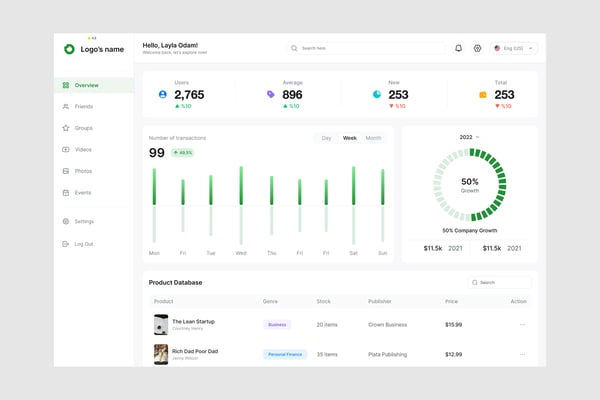Click the Sat bar in transactions chart

point(354,205)
